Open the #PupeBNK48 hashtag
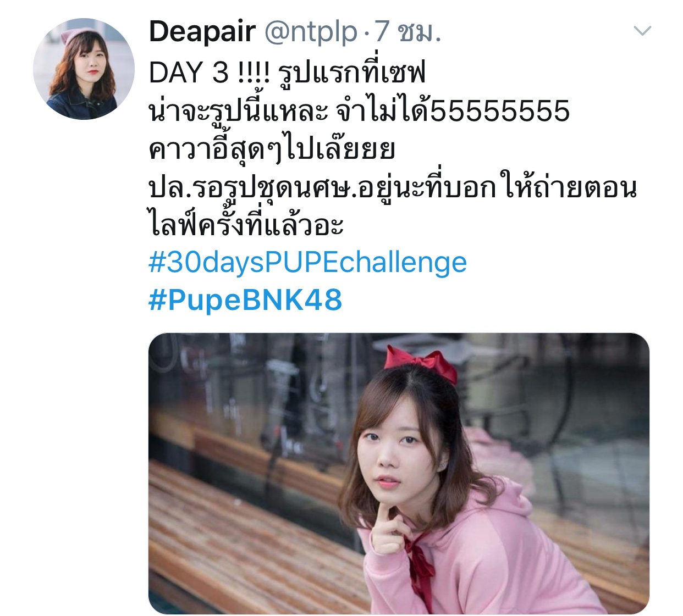 click(245, 300)
